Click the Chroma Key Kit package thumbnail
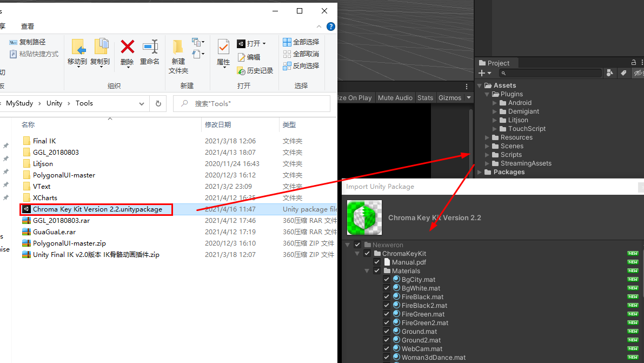 (x=364, y=217)
